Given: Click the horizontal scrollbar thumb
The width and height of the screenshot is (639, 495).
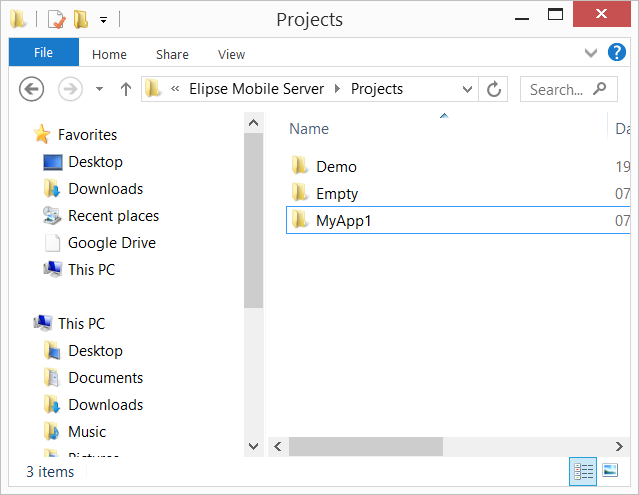Looking at the screenshot, I should point(366,447).
